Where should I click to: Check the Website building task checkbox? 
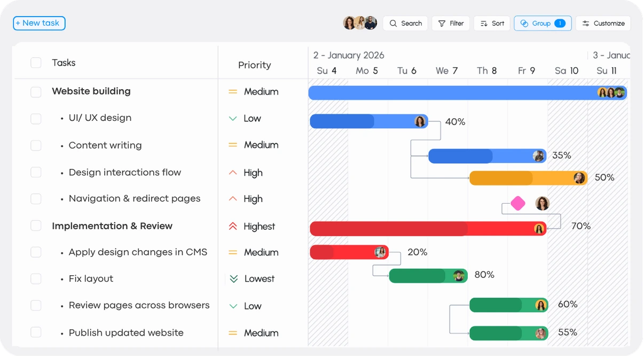pos(36,91)
